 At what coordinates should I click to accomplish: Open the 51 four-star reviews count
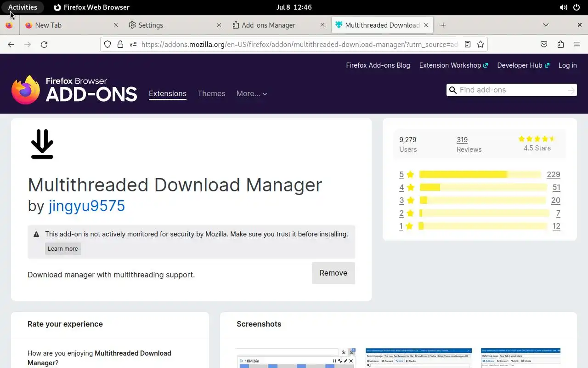click(556, 188)
